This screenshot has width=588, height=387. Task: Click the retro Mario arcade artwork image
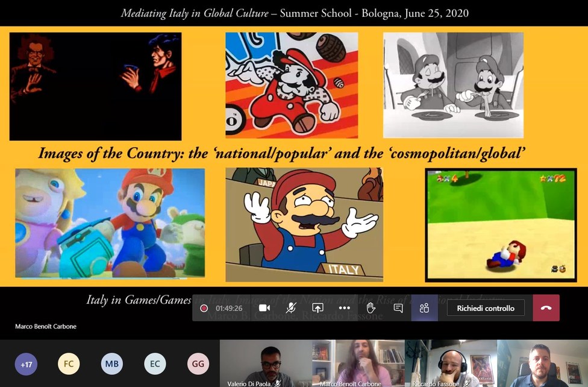pos(292,85)
